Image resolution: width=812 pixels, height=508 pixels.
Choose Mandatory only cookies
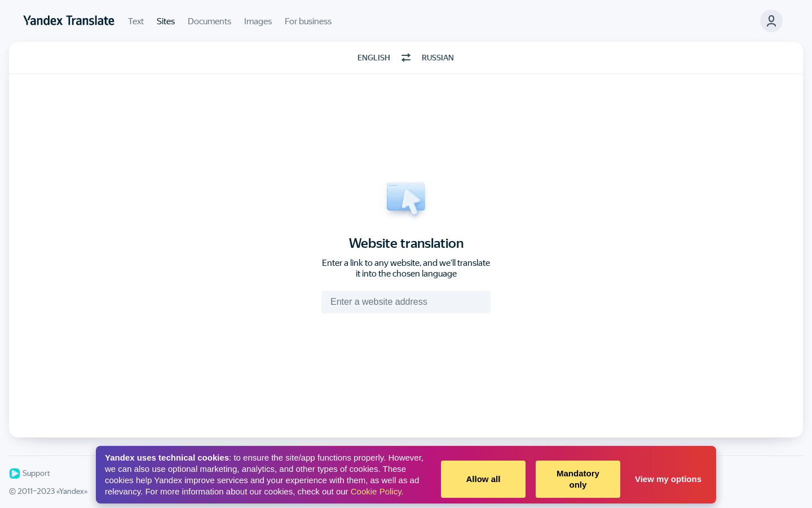[x=578, y=479]
